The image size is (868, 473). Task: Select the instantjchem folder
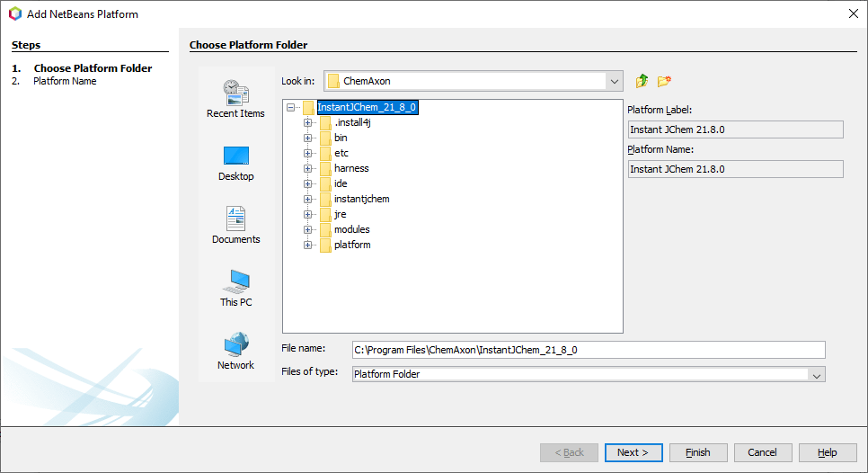(361, 199)
